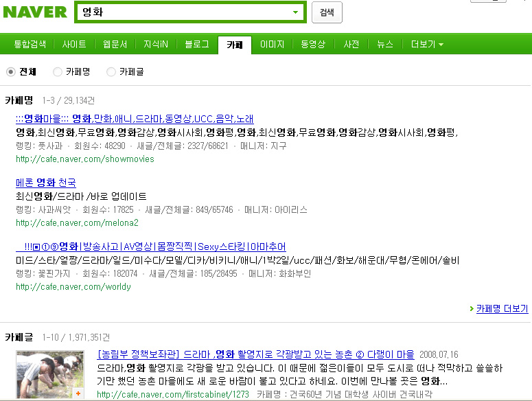Screen dimensions: 532x401
Task: Select the 전체 radio button
Action: tap(11, 72)
